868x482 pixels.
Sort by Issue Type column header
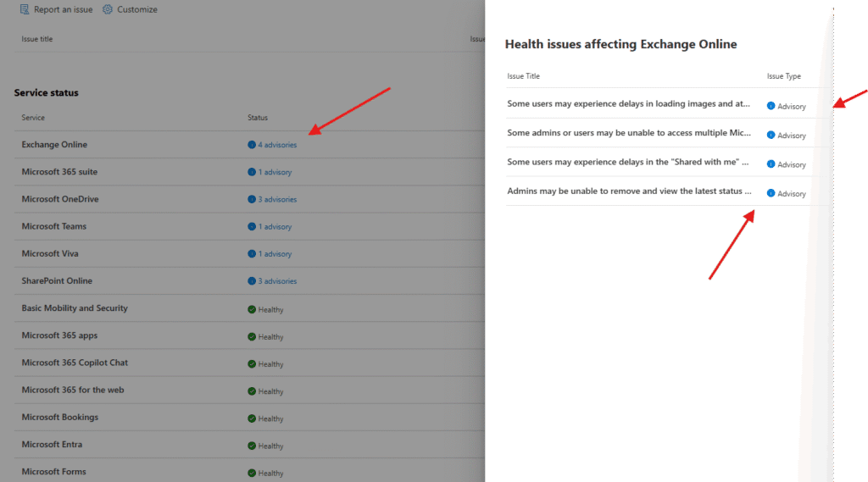pos(783,76)
